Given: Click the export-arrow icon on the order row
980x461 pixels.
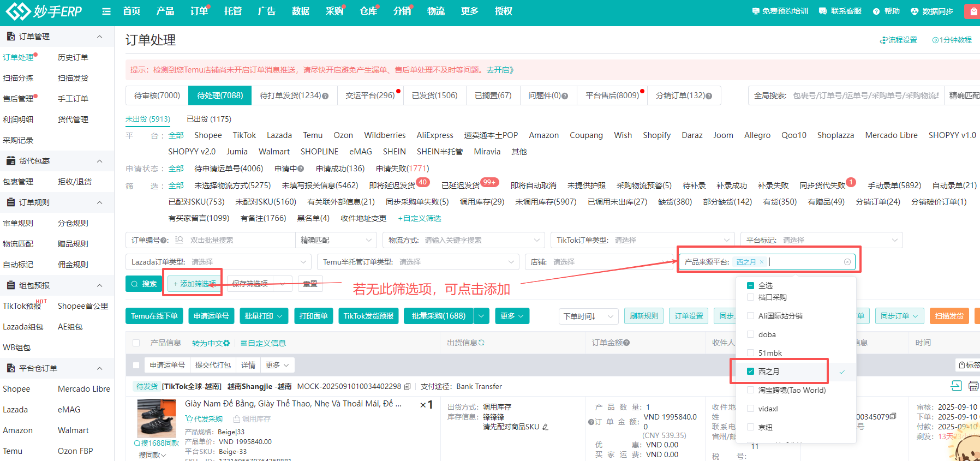Looking at the screenshot, I should click(956, 386).
